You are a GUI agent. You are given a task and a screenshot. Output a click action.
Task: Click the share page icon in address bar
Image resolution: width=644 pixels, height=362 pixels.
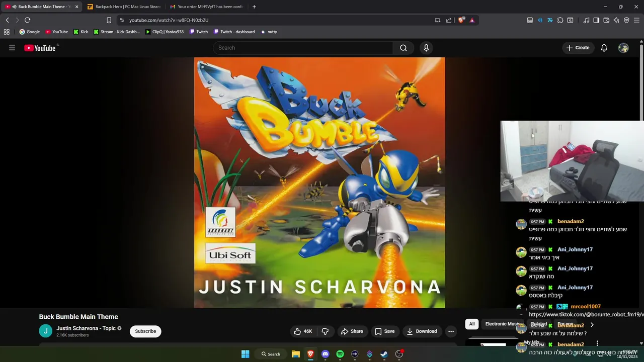click(448, 20)
